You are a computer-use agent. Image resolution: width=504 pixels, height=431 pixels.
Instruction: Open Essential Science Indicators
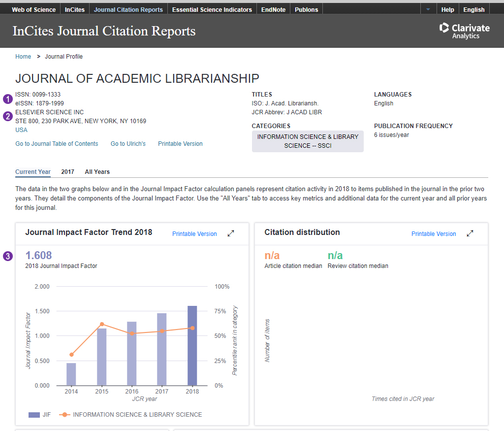[212, 10]
